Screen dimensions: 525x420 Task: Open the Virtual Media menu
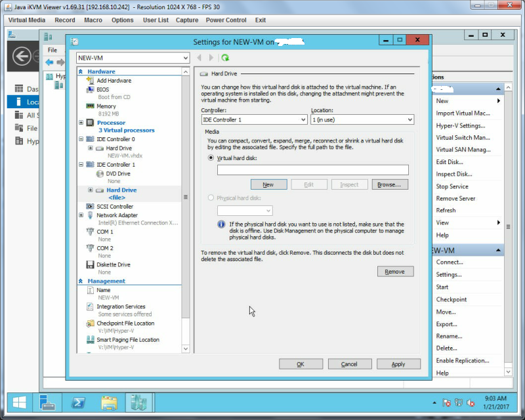(27, 20)
